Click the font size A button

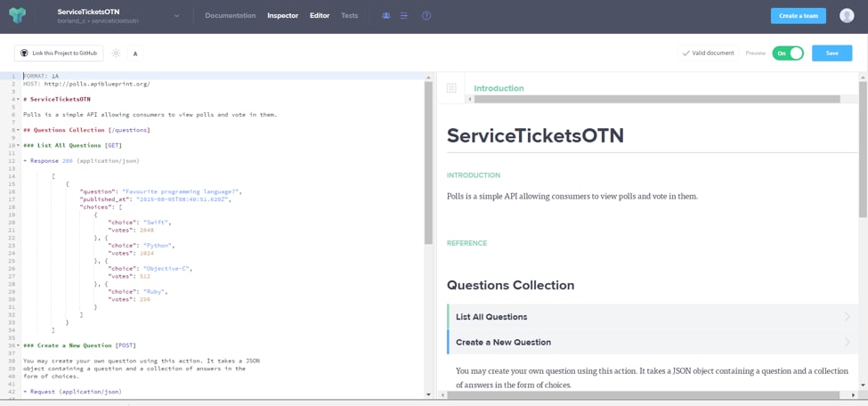(x=135, y=53)
